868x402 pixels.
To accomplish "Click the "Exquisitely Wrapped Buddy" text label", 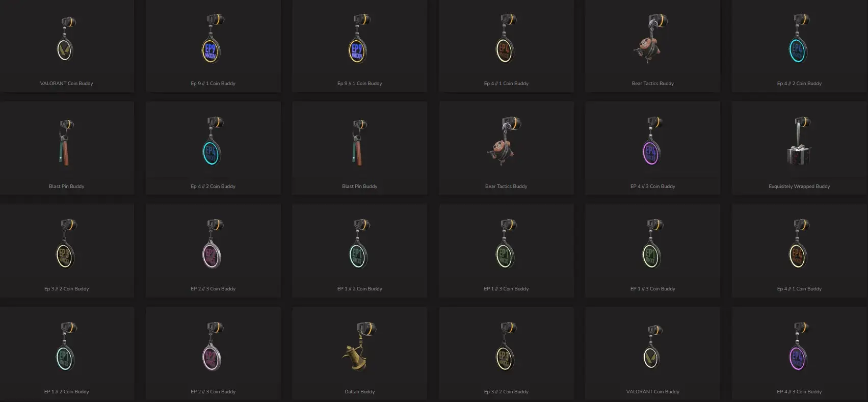I will tap(799, 186).
